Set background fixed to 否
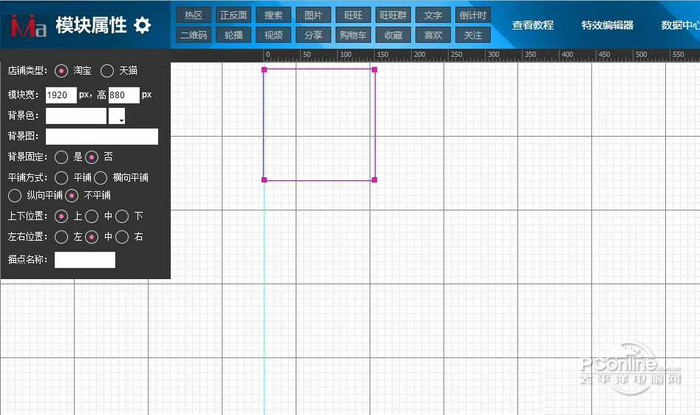 coord(92,157)
